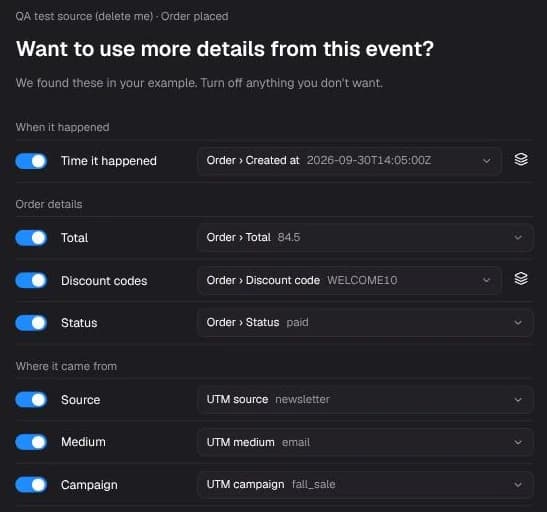Image resolution: width=547 pixels, height=512 pixels.
Task: Open the Order › Total dropdown
Action: click(x=365, y=238)
